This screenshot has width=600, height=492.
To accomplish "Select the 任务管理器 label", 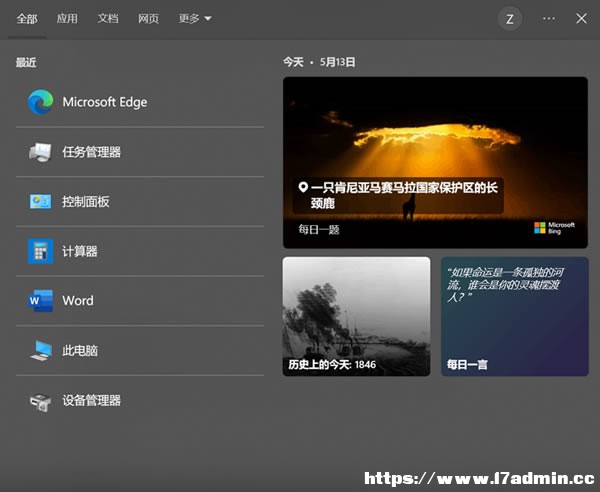I will coord(91,152).
